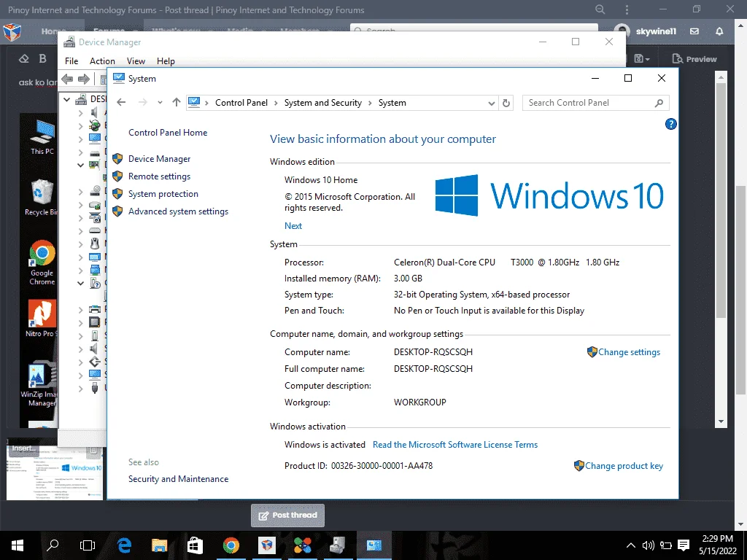Collapse the Other devices category in Device Manager

[80, 283]
